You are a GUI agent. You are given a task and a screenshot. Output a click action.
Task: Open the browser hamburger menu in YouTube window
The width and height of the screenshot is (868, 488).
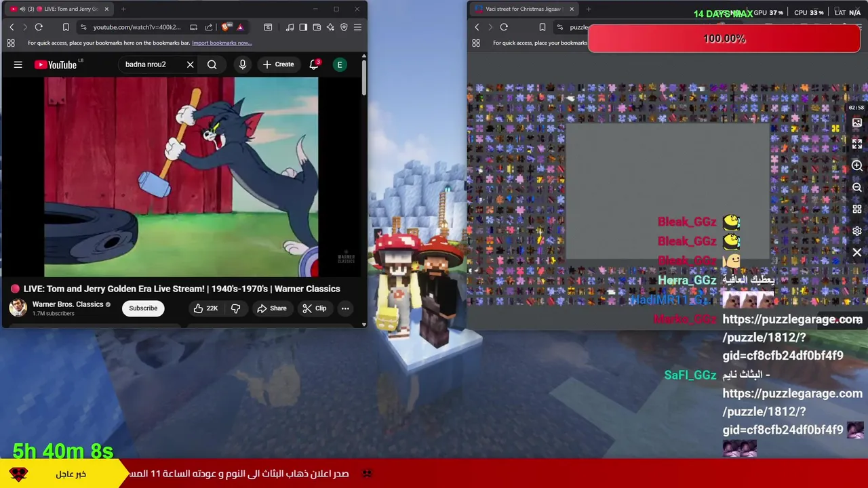[x=357, y=27]
